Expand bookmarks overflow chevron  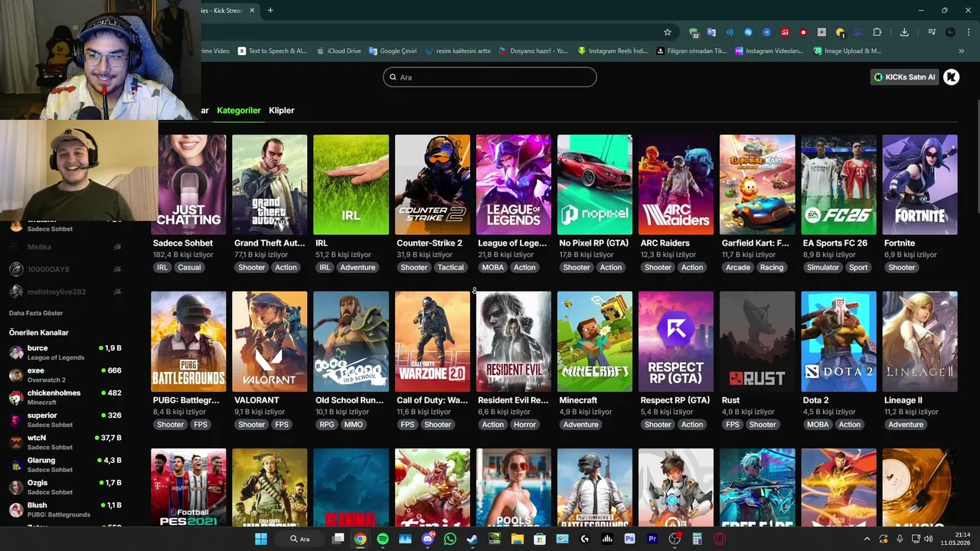point(962,51)
